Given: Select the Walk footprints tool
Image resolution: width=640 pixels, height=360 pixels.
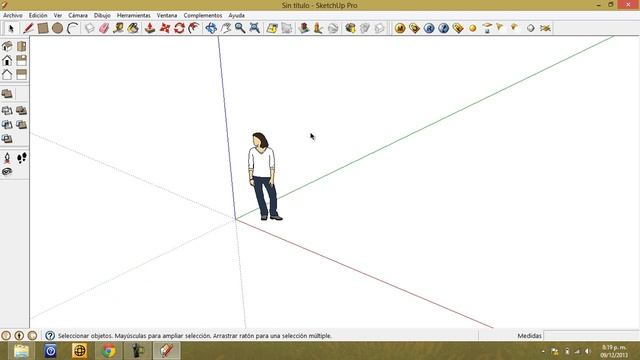Looking at the screenshot, I should point(22,158).
